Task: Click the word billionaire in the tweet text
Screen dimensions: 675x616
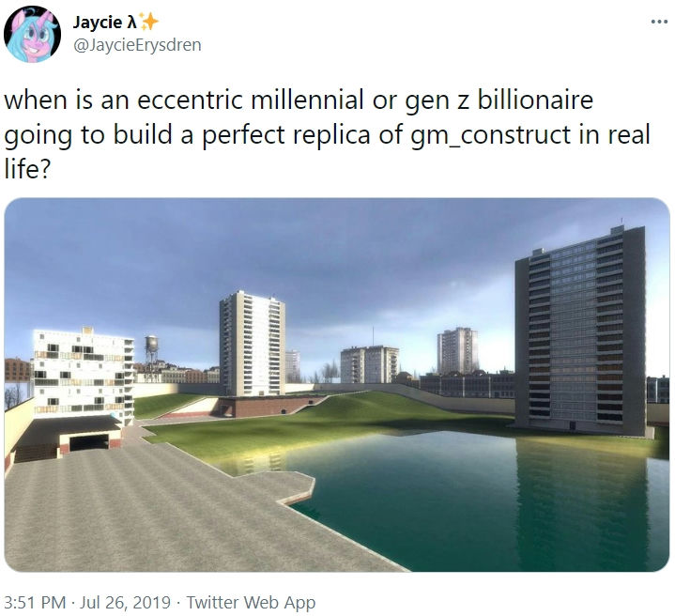Action: pyautogui.click(x=535, y=100)
